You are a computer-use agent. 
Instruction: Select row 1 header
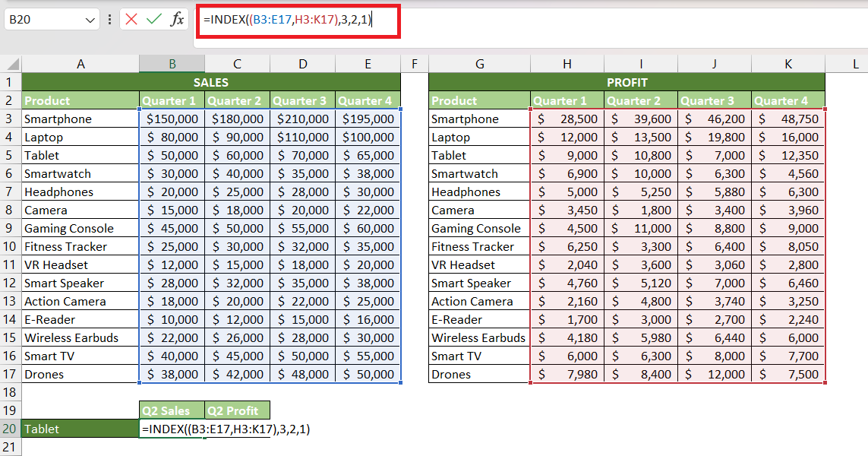coord(11,82)
